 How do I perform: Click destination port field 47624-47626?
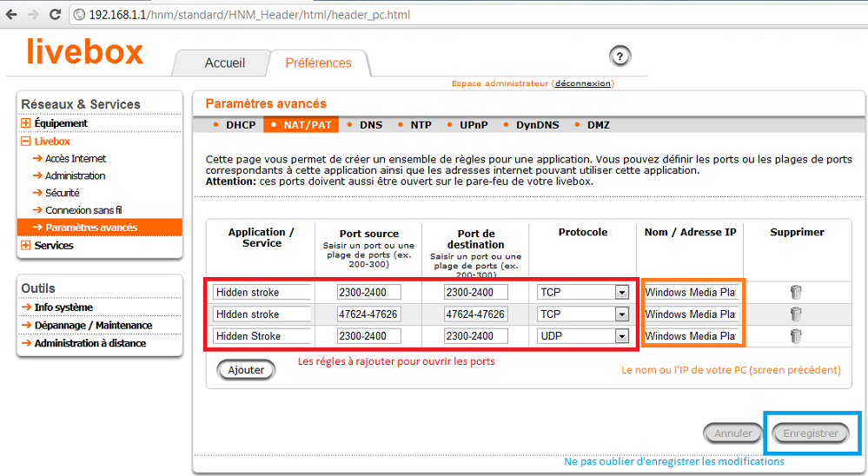point(476,314)
